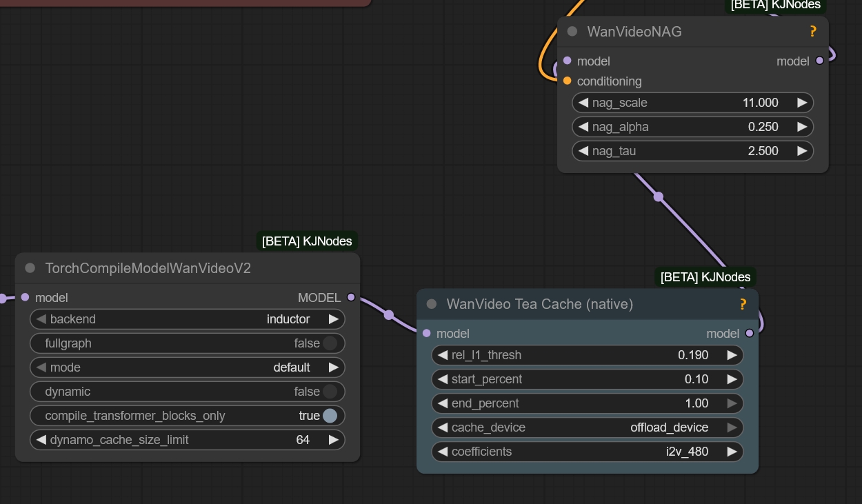Increase rel_l1_thresh with right arrow
Viewport: 862px width, 504px height.
pos(732,355)
